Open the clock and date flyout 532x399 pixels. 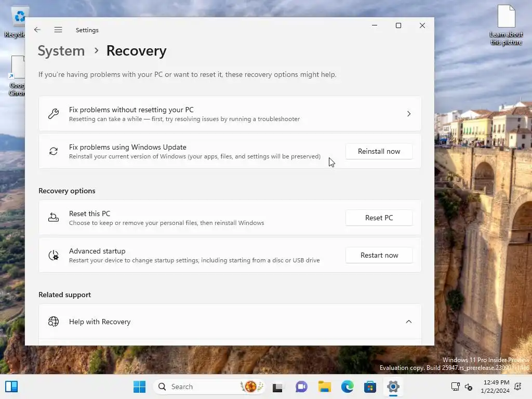[495, 387]
